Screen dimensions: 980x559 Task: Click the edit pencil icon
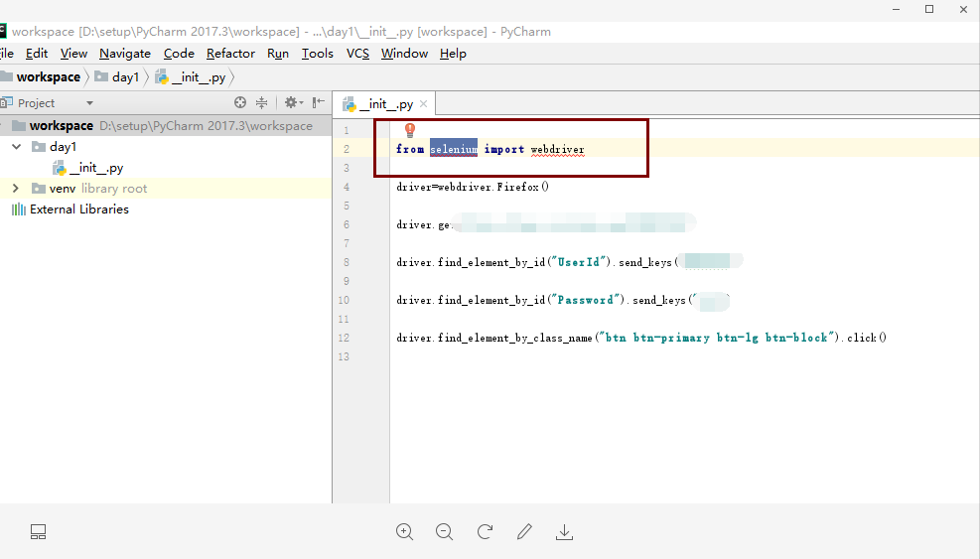[x=524, y=532]
